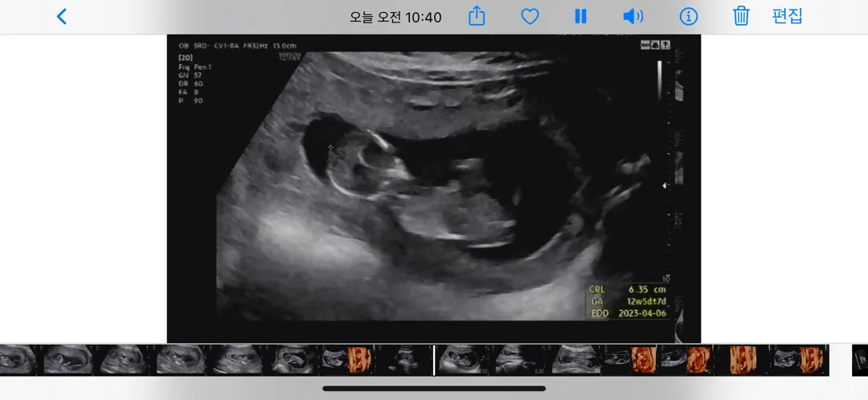Click the P 90 power value
Image resolution: width=868 pixels, height=400 pixels.
pyautogui.click(x=190, y=100)
